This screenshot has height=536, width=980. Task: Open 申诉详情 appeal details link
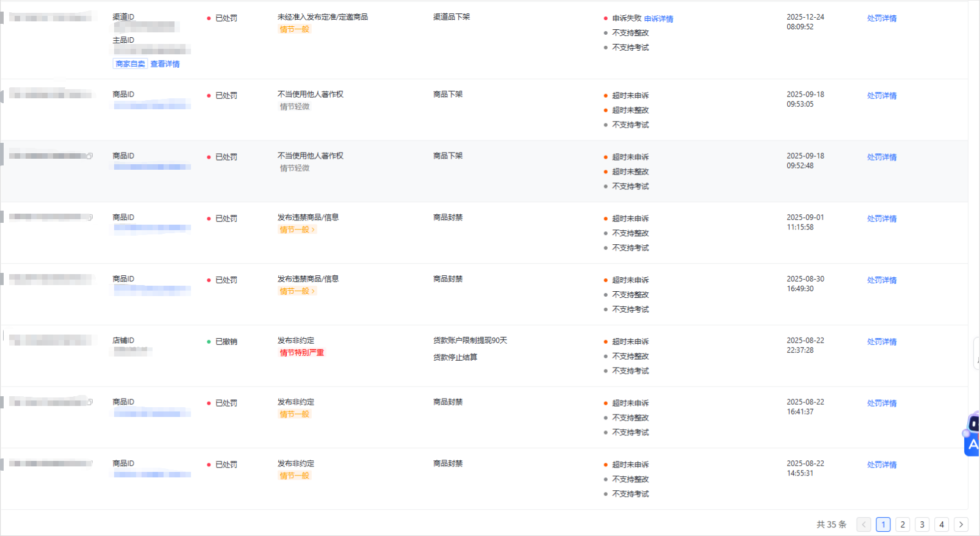coord(658,19)
